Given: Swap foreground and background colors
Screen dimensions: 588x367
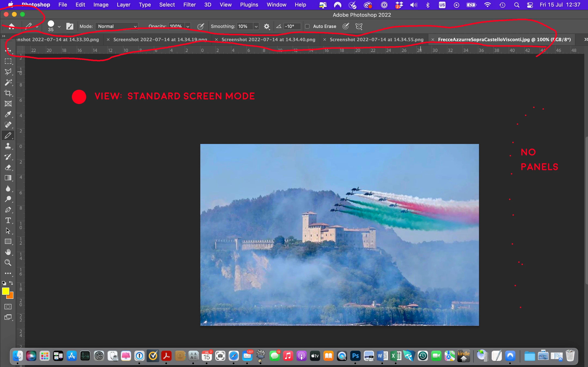Looking at the screenshot, I should click(11, 283).
